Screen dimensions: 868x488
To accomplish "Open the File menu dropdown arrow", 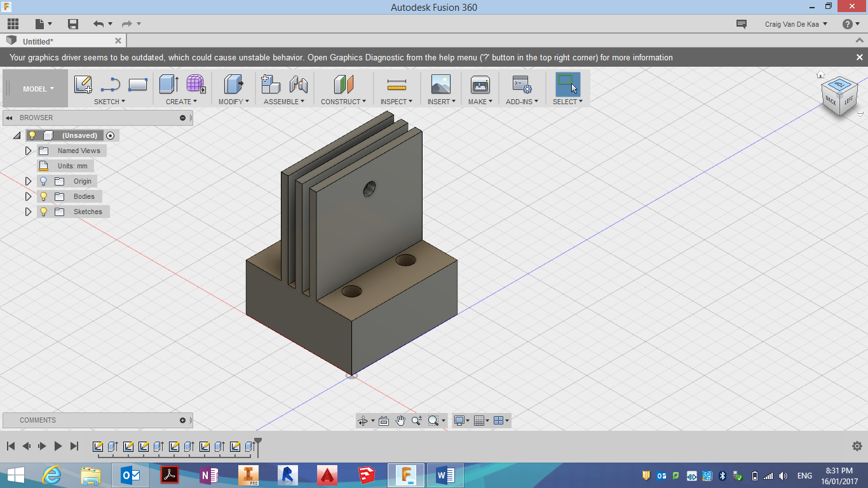I will pyautogui.click(x=51, y=24).
